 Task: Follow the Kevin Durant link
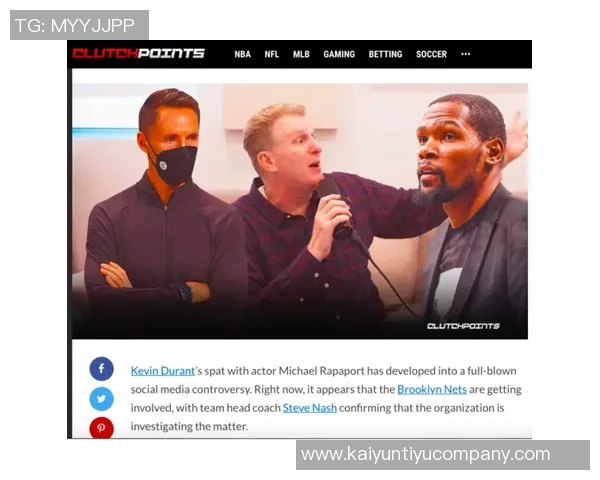[163, 371]
